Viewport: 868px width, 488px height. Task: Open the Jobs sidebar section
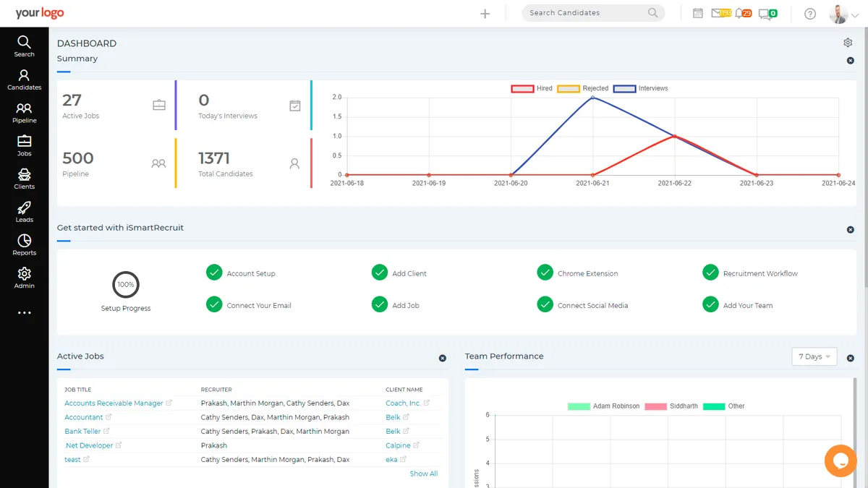tap(24, 145)
